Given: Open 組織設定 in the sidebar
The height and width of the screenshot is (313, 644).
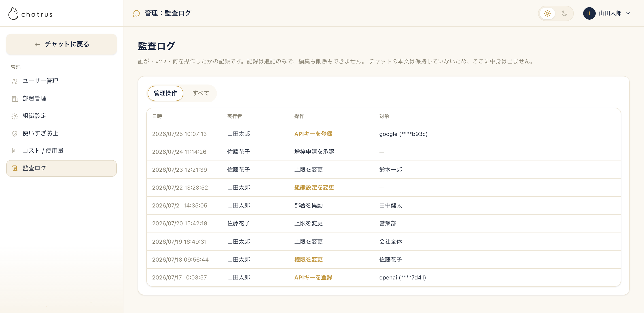Looking at the screenshot, I should tap(61, 116).
